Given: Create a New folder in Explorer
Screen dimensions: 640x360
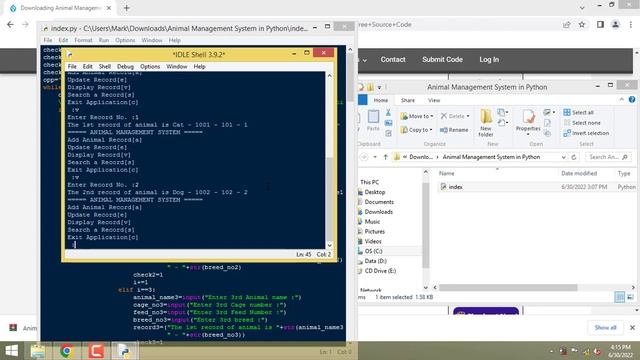Looking at the screenshot, I should (x=486, y=123).
